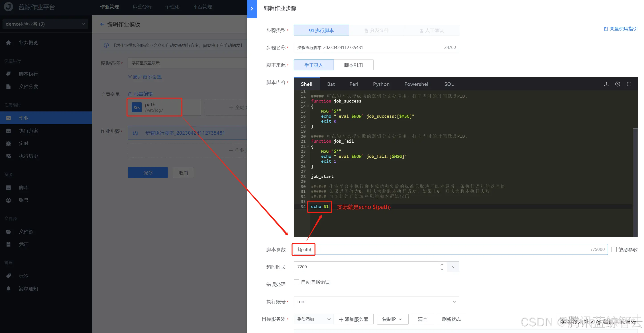
Task: Click the Str. variable type icon
Action: tap(137, 107)
